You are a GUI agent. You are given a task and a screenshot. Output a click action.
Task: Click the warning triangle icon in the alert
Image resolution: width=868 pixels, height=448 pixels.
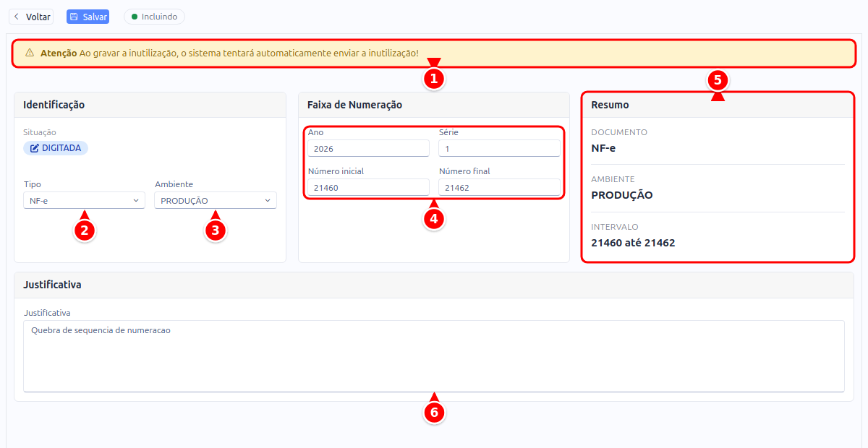click(30, 53)
